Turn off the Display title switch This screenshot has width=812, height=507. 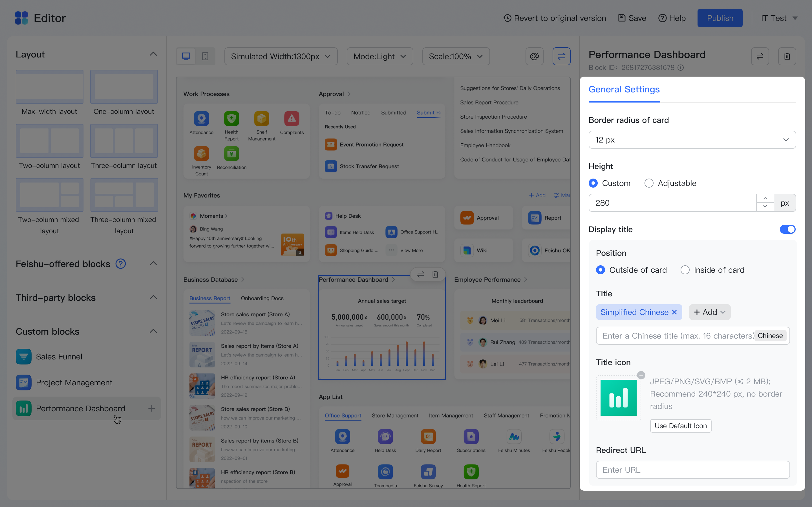coord(787,229)
